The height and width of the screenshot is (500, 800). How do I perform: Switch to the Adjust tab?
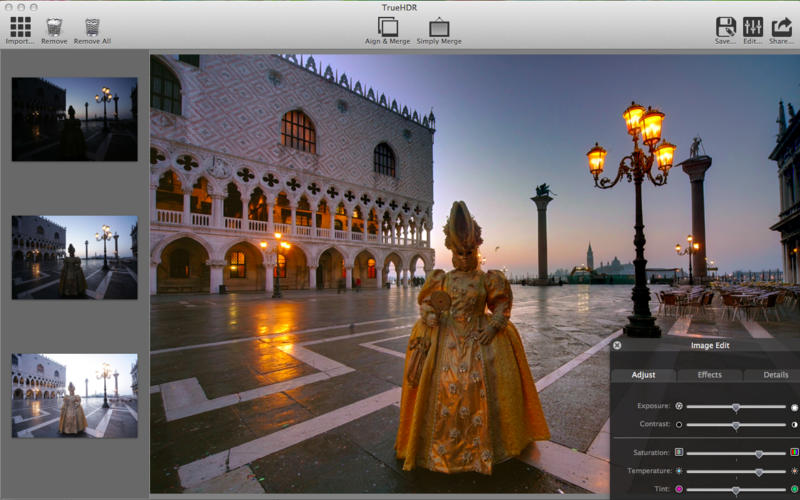[x=643, y=375]
